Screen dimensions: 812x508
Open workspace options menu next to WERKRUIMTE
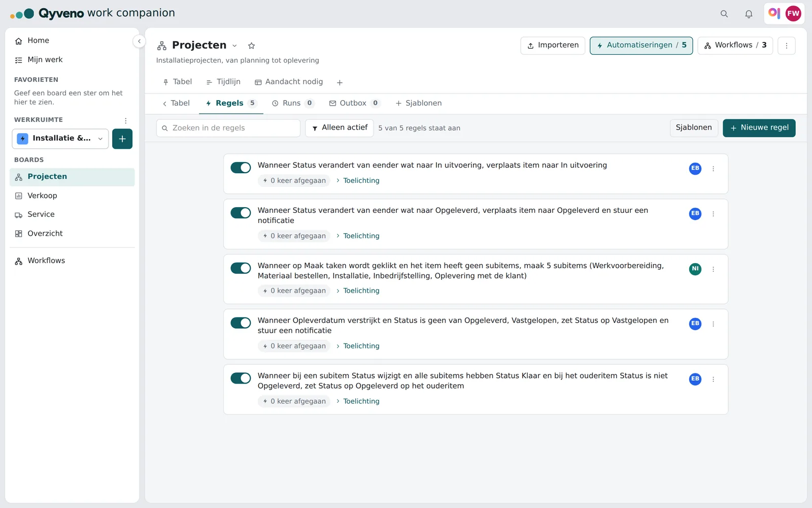coord(126,120)
